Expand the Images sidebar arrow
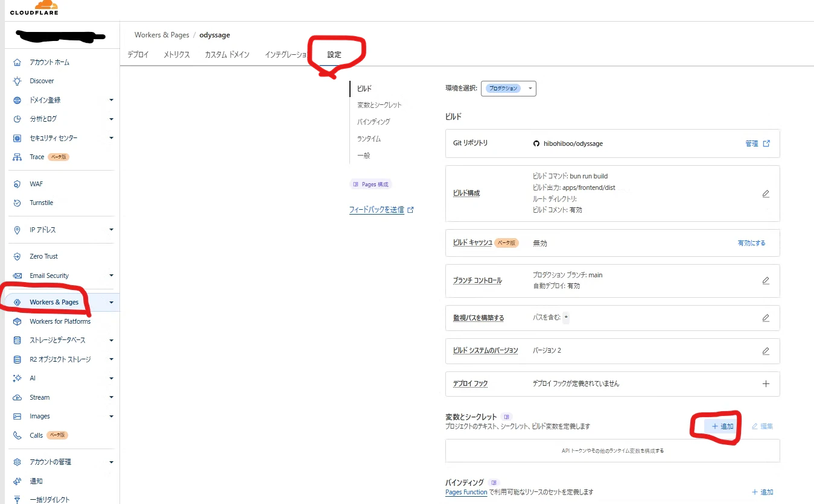The image size is (814, 504). [x=111, y=416]
